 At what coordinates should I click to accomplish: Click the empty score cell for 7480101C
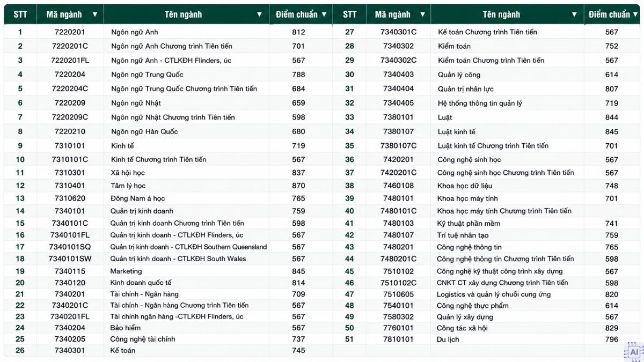(x=611, y=211)
